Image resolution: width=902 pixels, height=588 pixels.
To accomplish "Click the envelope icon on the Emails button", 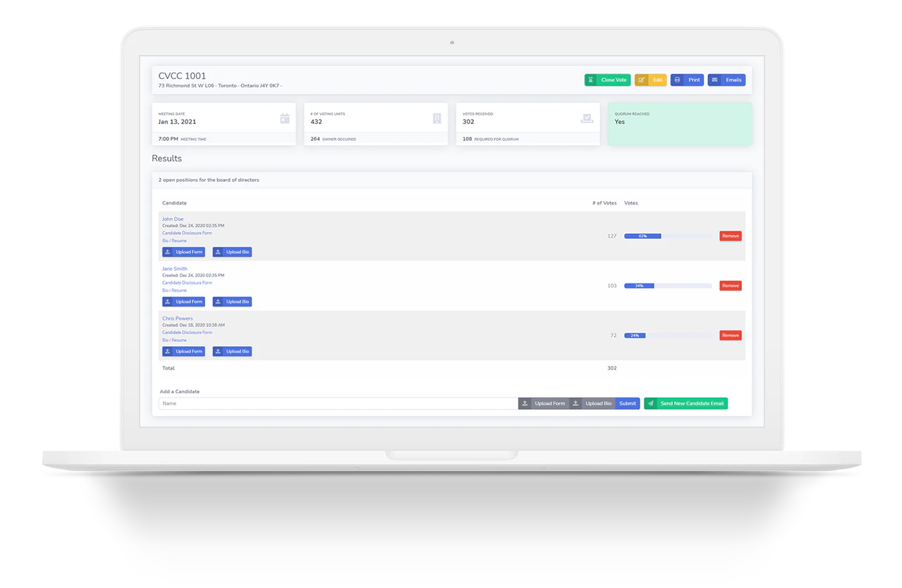I will tap(714, 80).
